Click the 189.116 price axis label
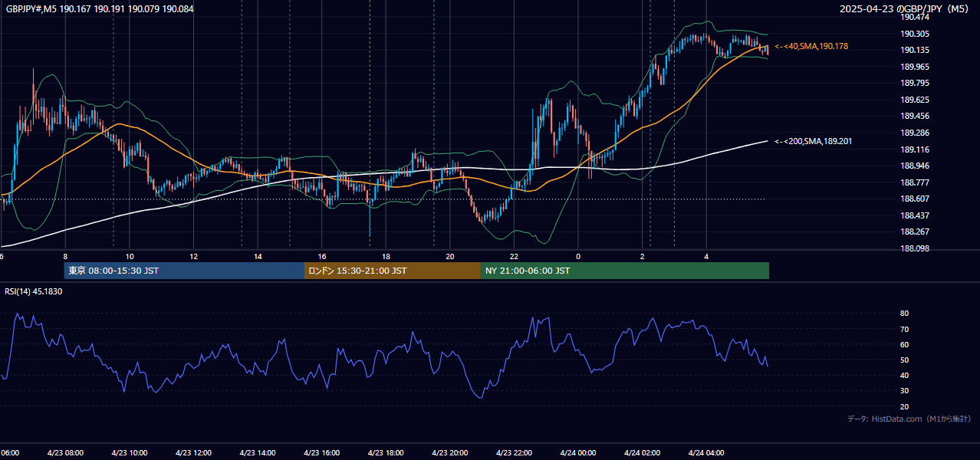980x460 pixels. [915, 149]
